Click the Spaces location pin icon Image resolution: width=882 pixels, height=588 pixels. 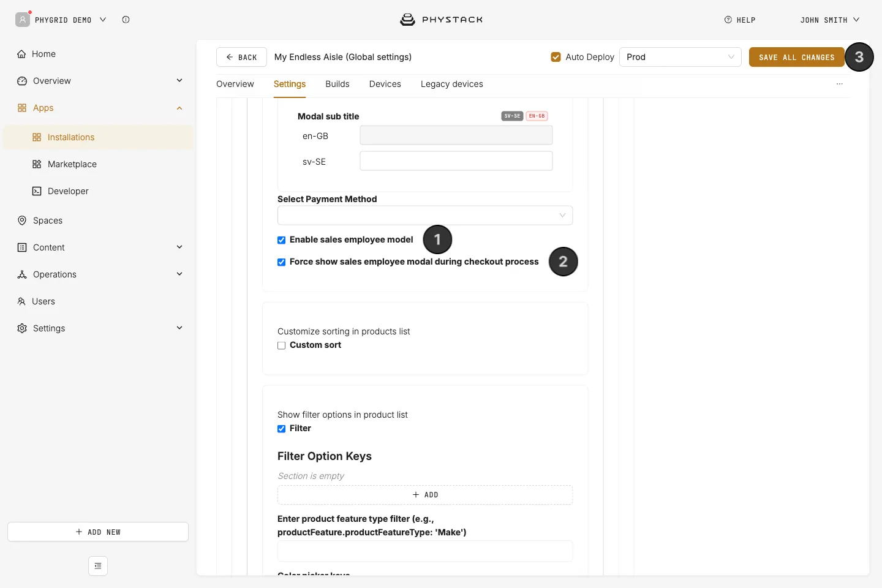22,221
